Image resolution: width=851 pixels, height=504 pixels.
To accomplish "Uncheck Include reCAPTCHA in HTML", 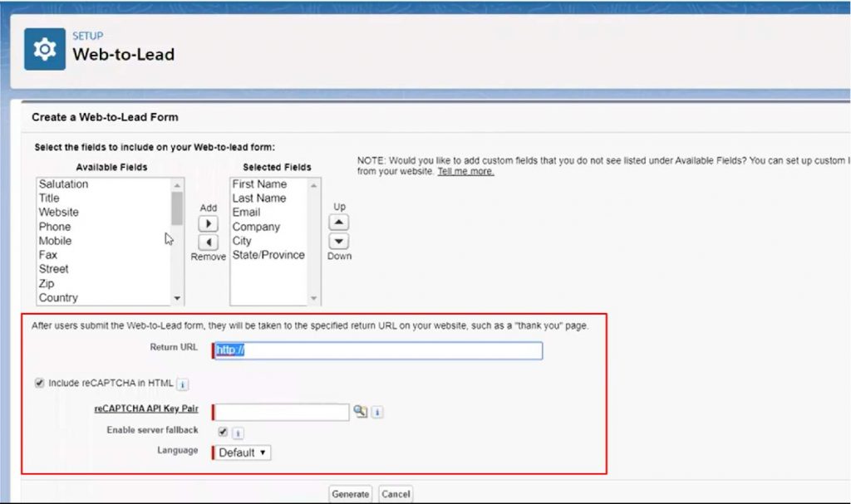I will (x=39, y=383).
